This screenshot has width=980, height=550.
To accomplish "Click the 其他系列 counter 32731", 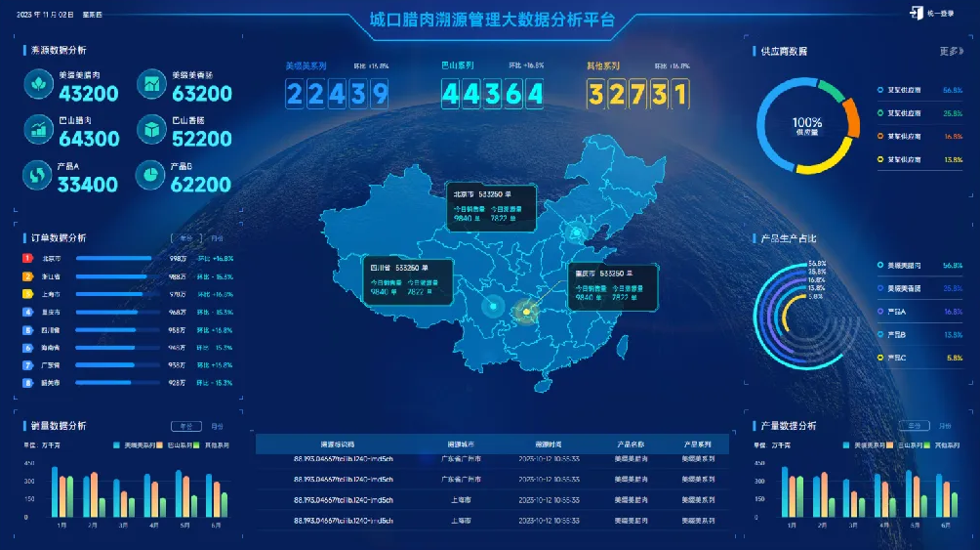I will coord(638,94).
